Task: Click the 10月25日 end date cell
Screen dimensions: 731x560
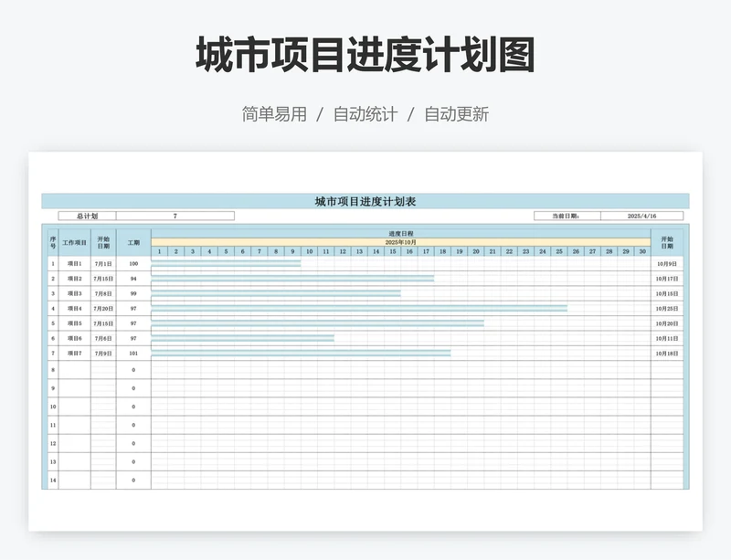Action: (x=667, y=308)
